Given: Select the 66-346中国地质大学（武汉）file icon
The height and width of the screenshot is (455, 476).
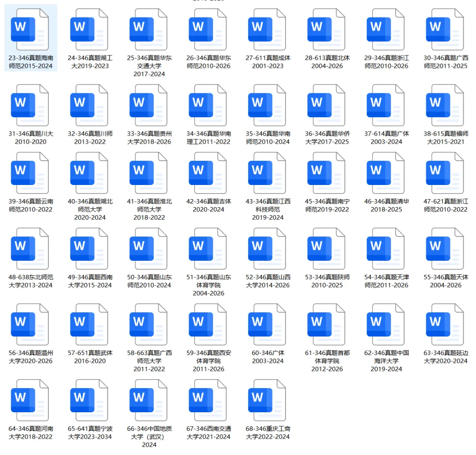Looking at the screenshot, I should (x=149, y=400).
